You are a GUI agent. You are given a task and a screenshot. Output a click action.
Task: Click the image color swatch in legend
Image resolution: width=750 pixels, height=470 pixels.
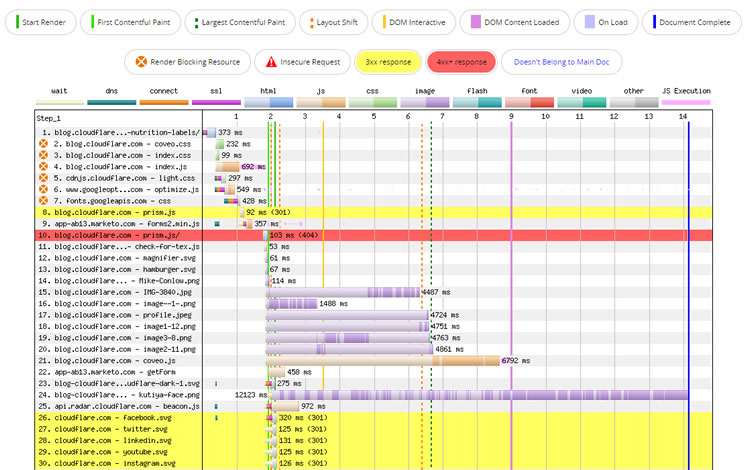pos(425,102)
